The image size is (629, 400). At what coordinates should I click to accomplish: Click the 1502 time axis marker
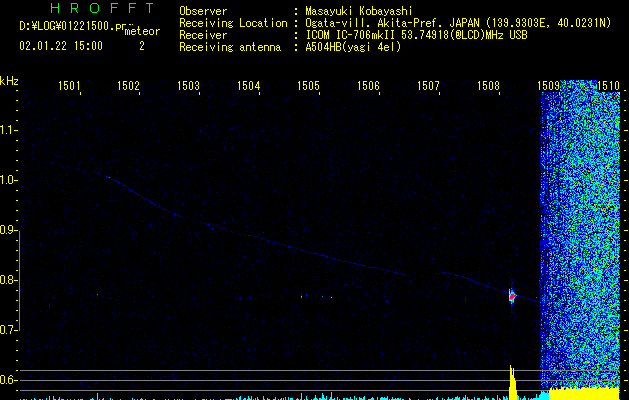pos(128,85)
